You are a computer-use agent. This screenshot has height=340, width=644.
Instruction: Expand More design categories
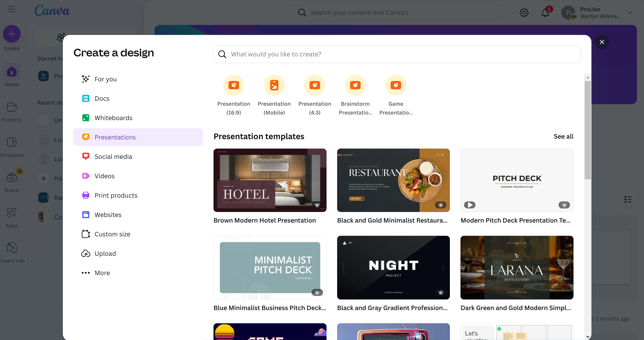[138, 273]
